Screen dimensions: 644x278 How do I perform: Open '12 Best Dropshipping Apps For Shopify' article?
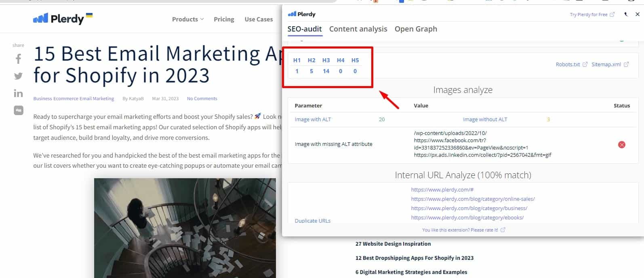(x=415, y=258)
